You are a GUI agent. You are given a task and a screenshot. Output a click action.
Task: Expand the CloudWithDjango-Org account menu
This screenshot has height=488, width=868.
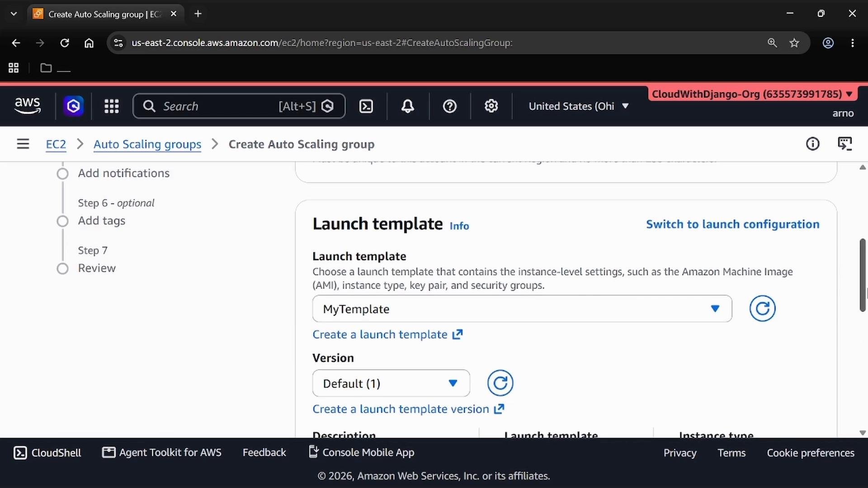coord(752,94)
